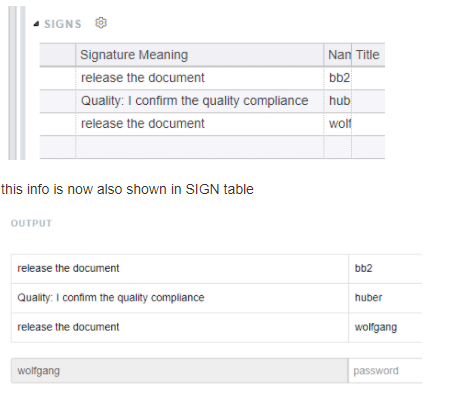Select the wolf name cell in SIGNS table
This screenshot has width=454, height=395.
[x=337, y=124]
